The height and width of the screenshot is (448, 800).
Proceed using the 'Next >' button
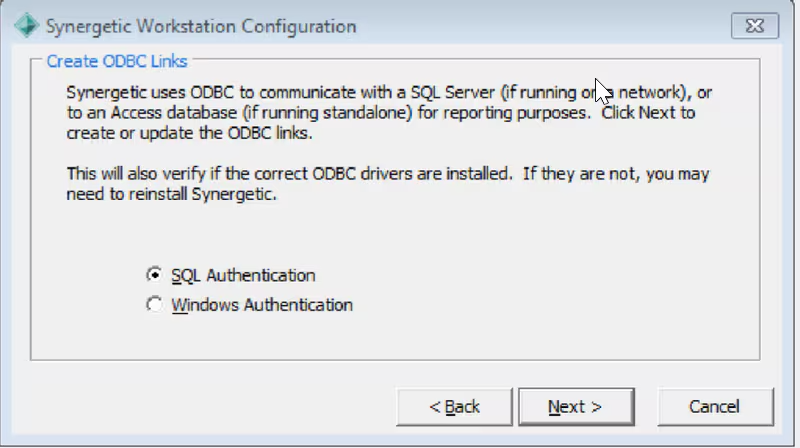coord(576,407)
